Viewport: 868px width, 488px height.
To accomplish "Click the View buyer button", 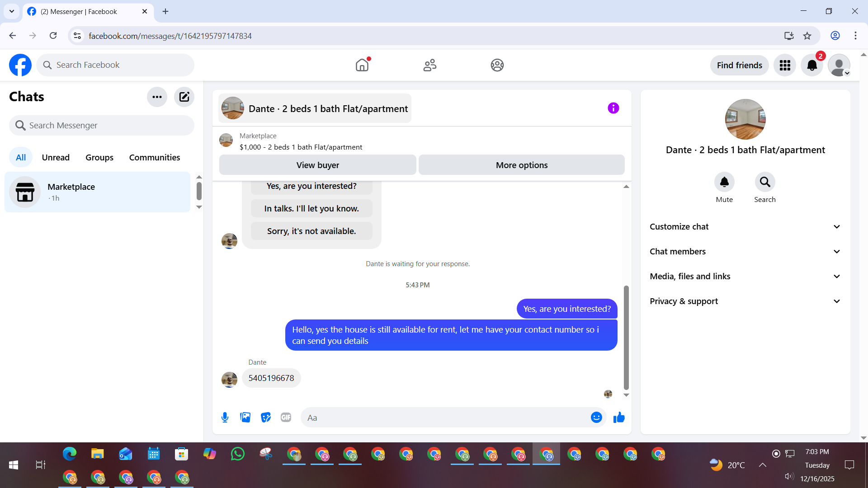I will [x=317, y=165].
